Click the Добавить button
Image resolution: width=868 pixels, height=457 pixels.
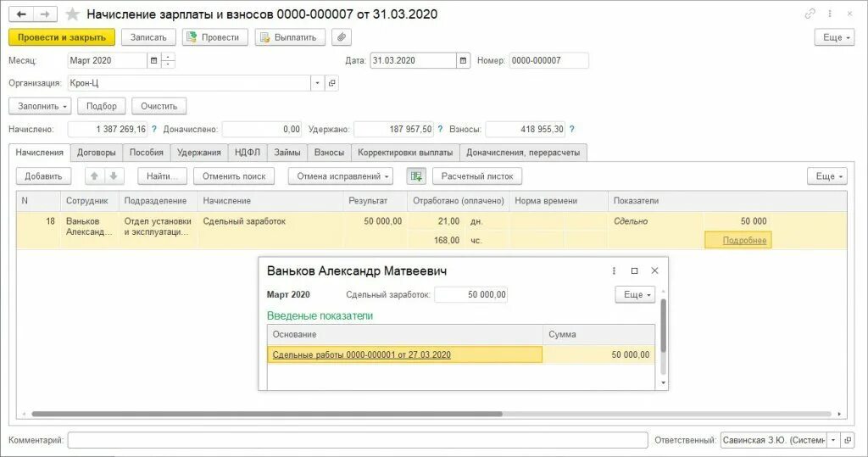44,176
